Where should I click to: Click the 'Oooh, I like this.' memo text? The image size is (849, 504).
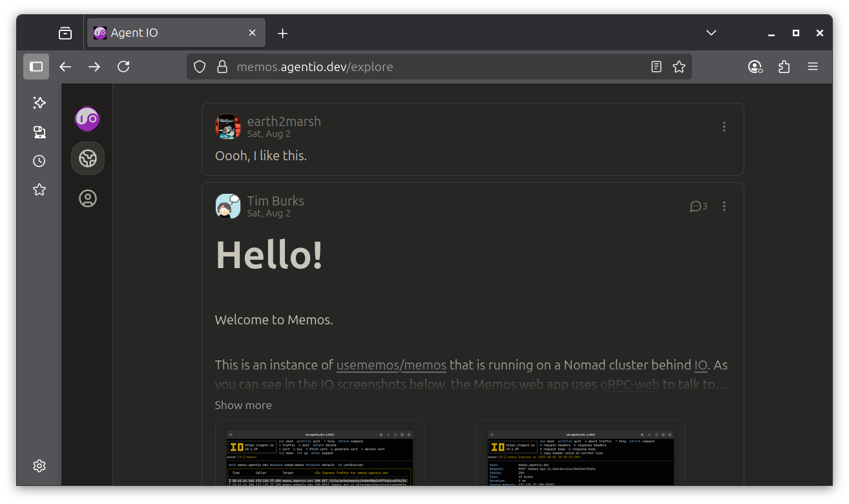coord(260,156)
